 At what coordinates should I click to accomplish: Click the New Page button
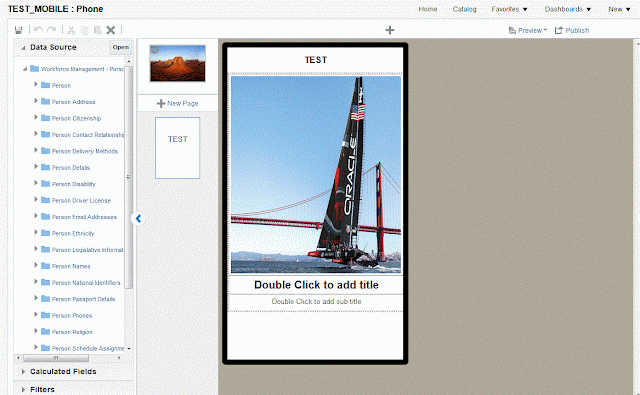[178, 103]
